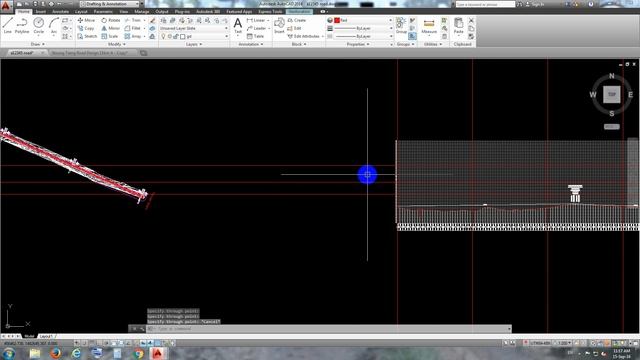This screenshot has width=640, height=360.
Task: Open the Layout1 tab
Action: pyautogui.click(x=46, y=336)
